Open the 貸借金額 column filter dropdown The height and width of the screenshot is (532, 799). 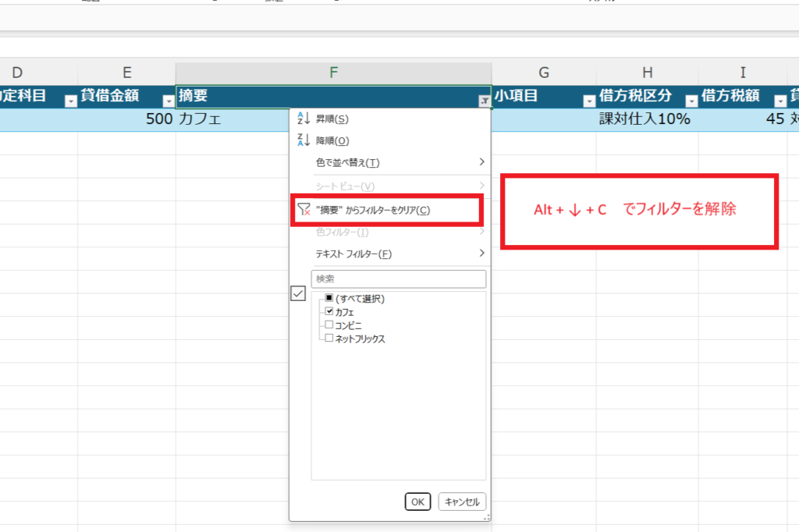click(168, 101)
